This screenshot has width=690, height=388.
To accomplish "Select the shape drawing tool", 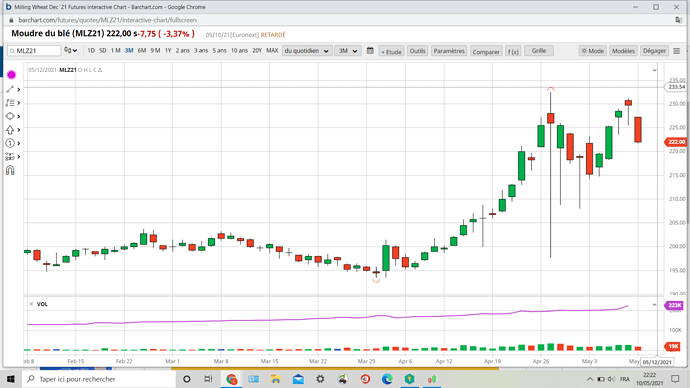I will point(10,116).
